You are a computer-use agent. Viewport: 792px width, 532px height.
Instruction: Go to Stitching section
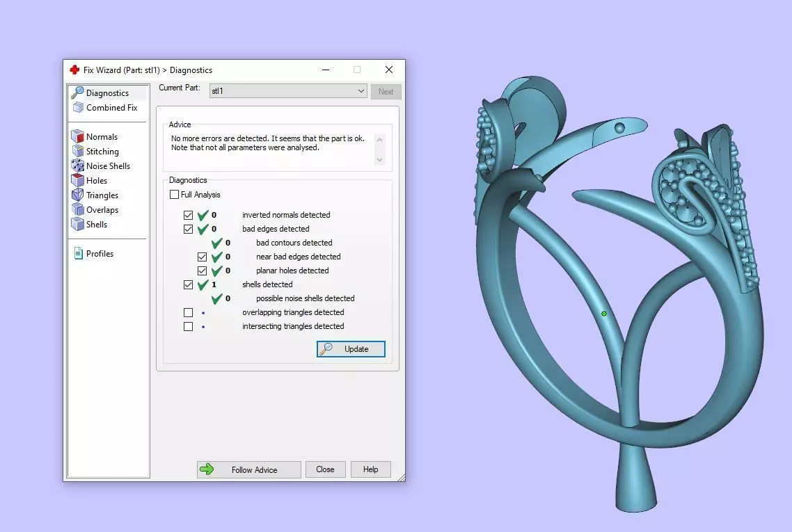(x=102, y=152)
